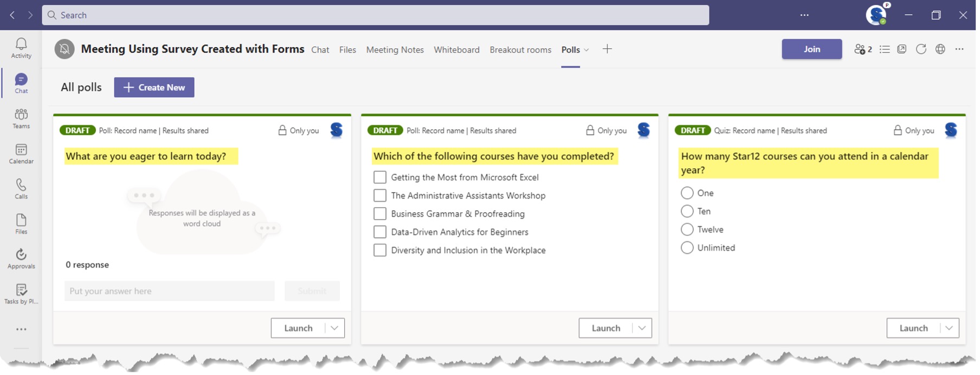Image resolution: width=980 pixels, height=375 pixels.
Task: Check Data-Driven Analytics for Beginners
Action: coord(380,232)
